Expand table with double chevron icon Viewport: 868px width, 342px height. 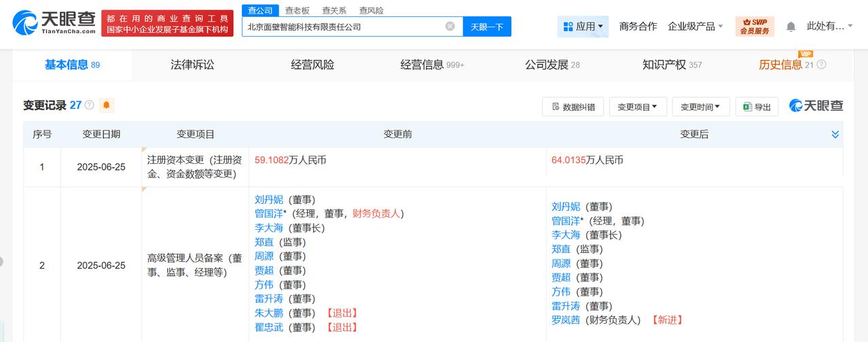coord(835,135)
